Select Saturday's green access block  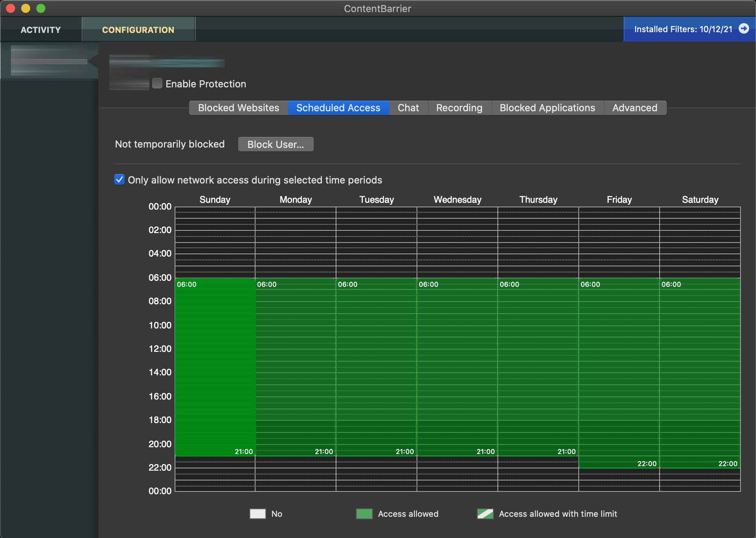(x=700, y=373)
